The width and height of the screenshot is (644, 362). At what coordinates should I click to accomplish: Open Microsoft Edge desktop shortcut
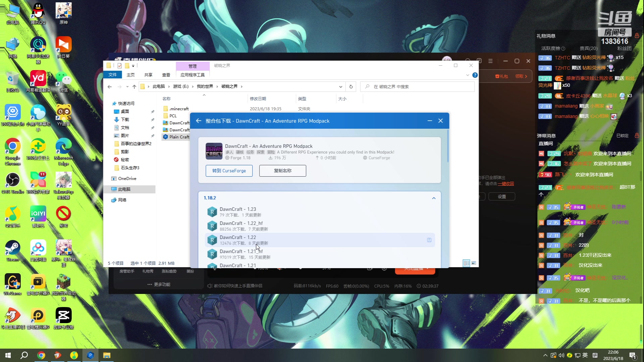(64, 152)
